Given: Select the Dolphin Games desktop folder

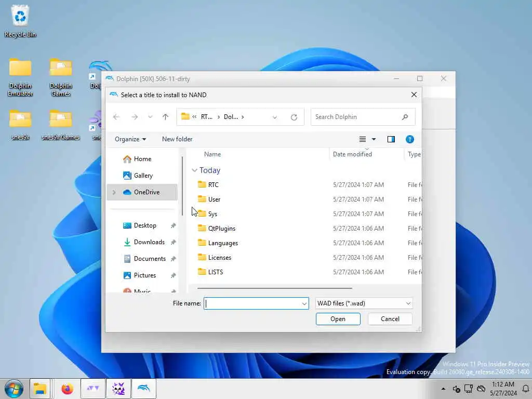Looking at the screenshot, I should pyautogui.click(x=61, y=77).
